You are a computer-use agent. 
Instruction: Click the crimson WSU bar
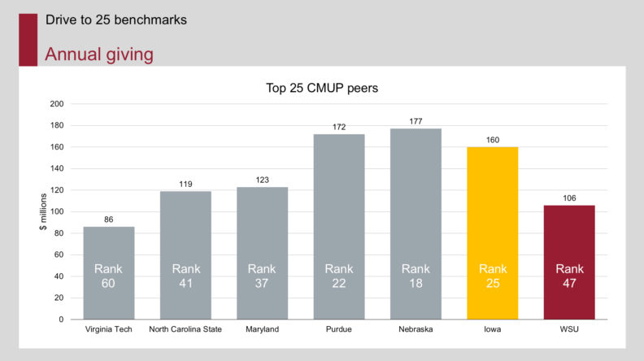coord(569,262)
